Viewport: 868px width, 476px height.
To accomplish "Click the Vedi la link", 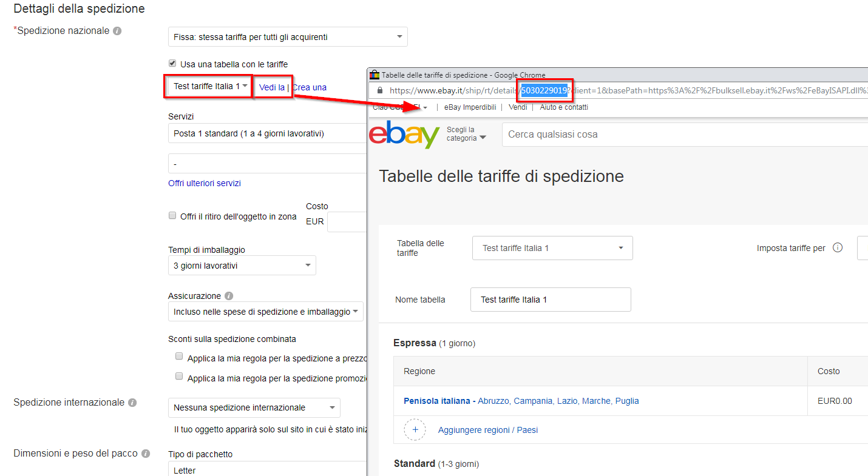I will coord(273,87).
